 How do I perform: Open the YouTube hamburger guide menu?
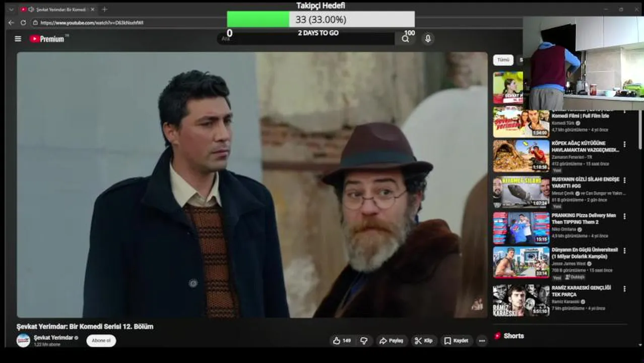18,39
